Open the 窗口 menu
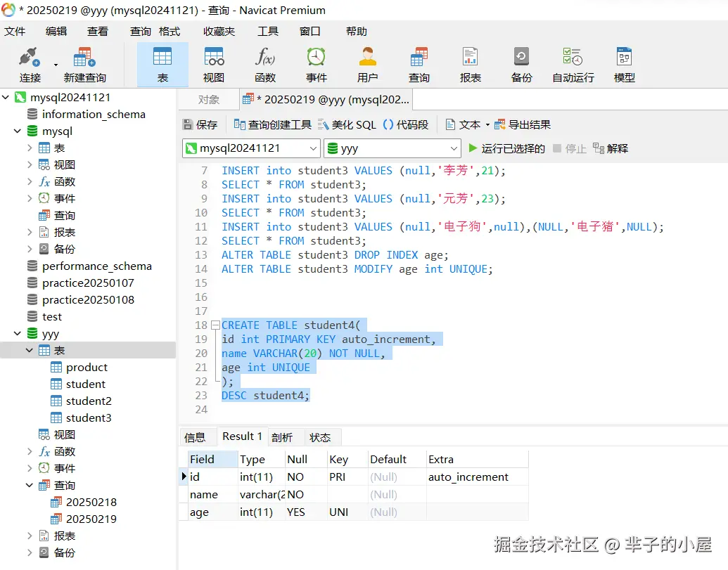 tap(309, 31)
